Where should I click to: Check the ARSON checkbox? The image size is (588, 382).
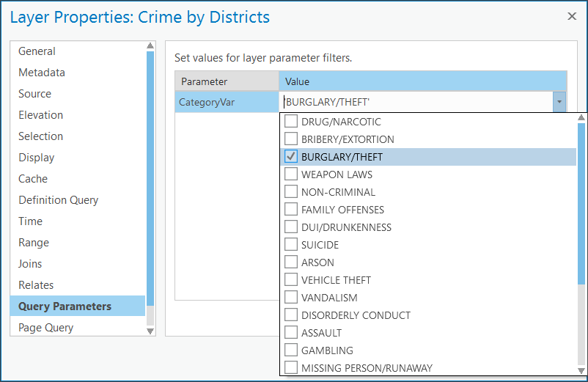click(291, 262)
